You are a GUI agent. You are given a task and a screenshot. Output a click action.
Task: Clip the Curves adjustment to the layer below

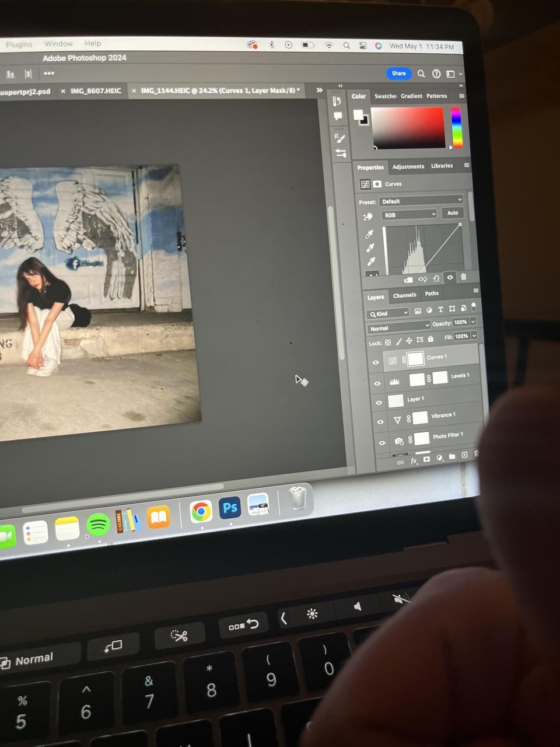coord(408,280)
